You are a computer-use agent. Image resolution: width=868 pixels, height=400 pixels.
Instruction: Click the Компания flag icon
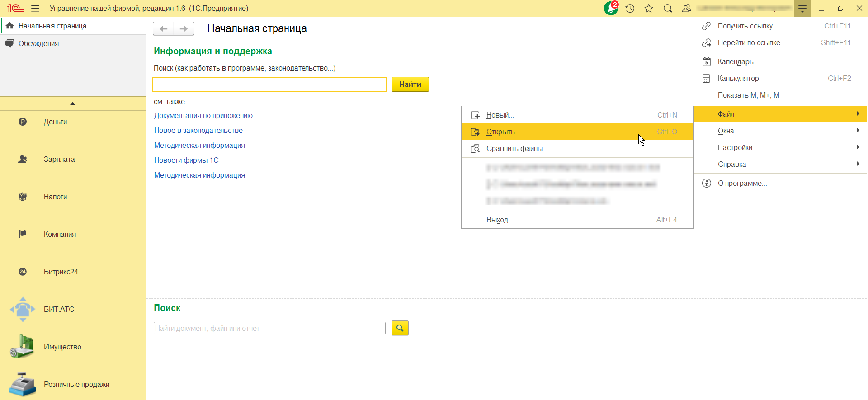[x=23, y=234]
